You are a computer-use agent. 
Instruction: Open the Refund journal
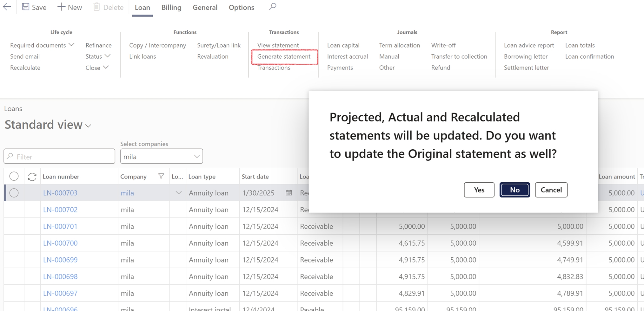[441, 68]
